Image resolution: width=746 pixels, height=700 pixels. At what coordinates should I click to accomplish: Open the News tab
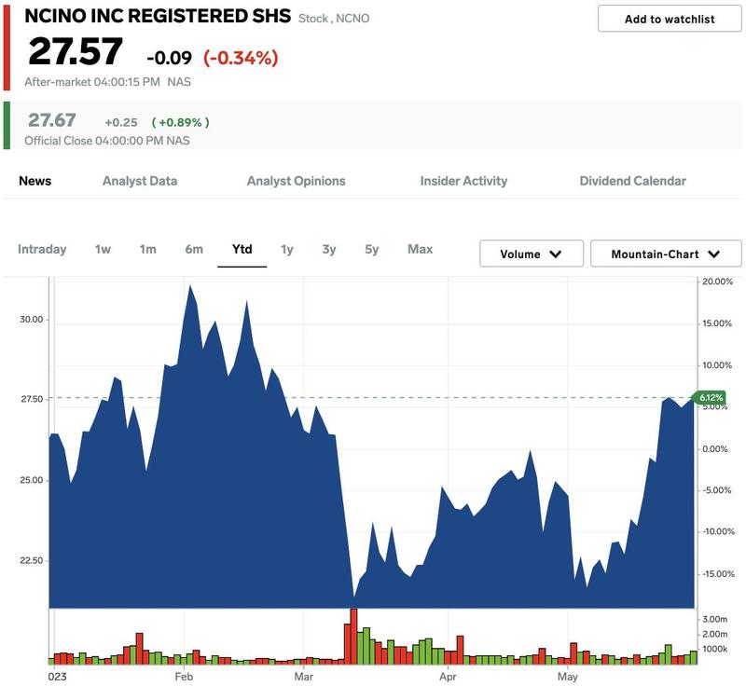pyautogui.click(x=35, y=181)
